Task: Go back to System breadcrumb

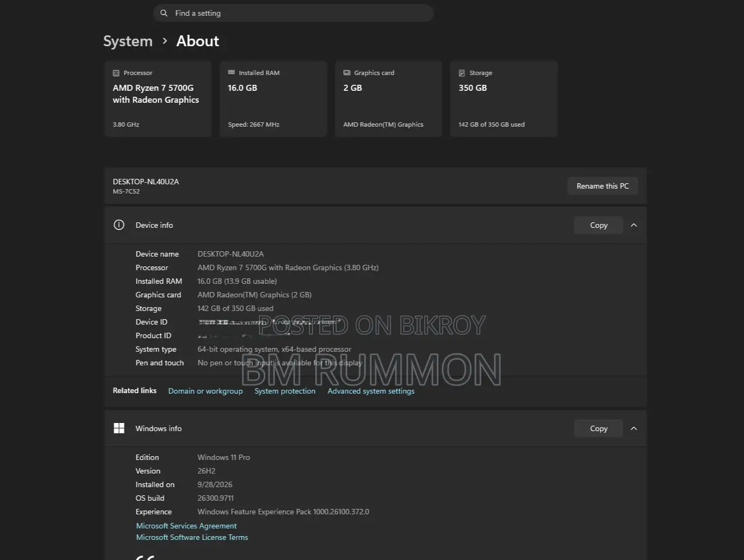Action: point(128,41)
